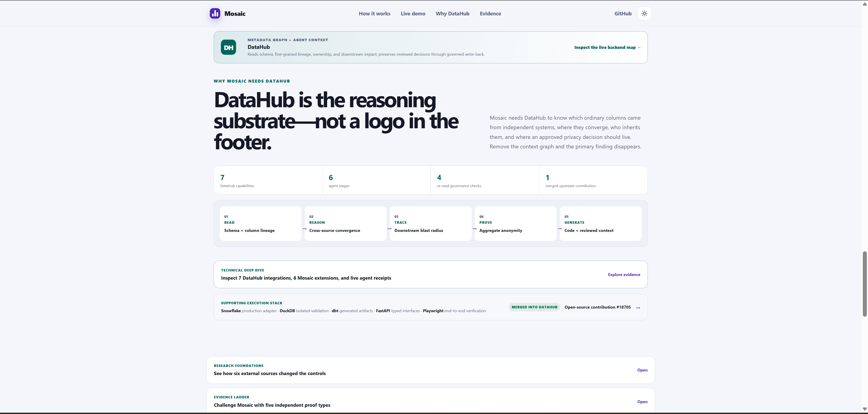
Task: Click arrow after Open-source contribution #18705
Action: tap(638, 307)
